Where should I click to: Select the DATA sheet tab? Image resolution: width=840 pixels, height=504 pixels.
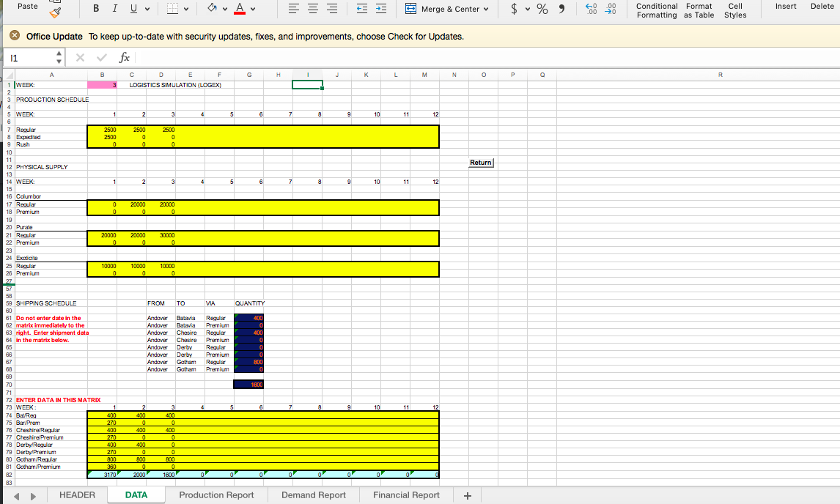(x=136, y=495)
